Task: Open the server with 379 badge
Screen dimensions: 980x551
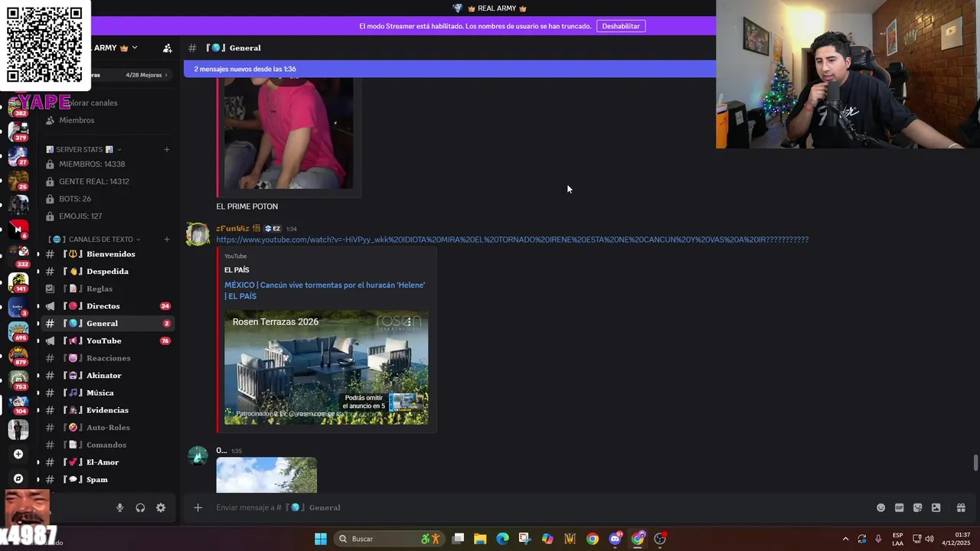Action: coord(18,131)
